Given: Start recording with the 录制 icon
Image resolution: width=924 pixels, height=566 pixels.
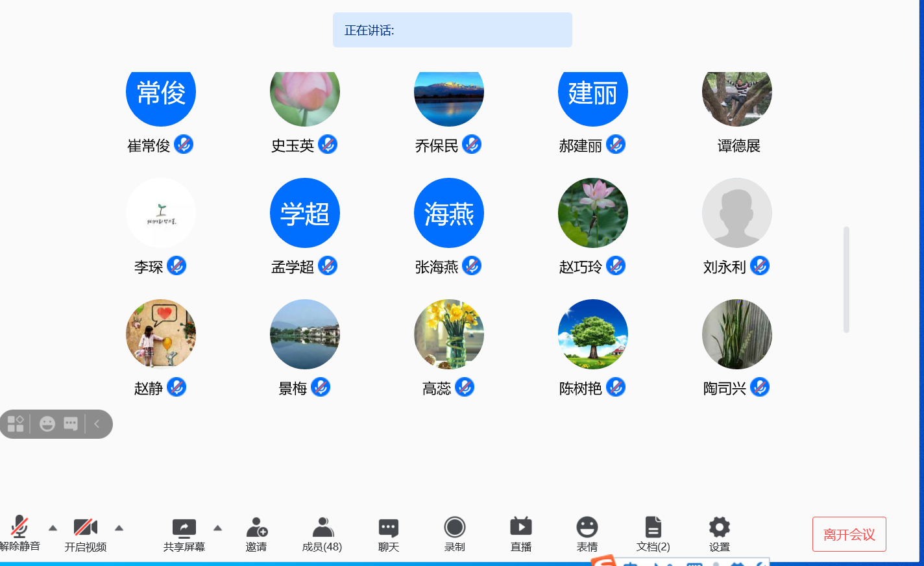Looking at the screenshot, I should (x=455, y=527).
